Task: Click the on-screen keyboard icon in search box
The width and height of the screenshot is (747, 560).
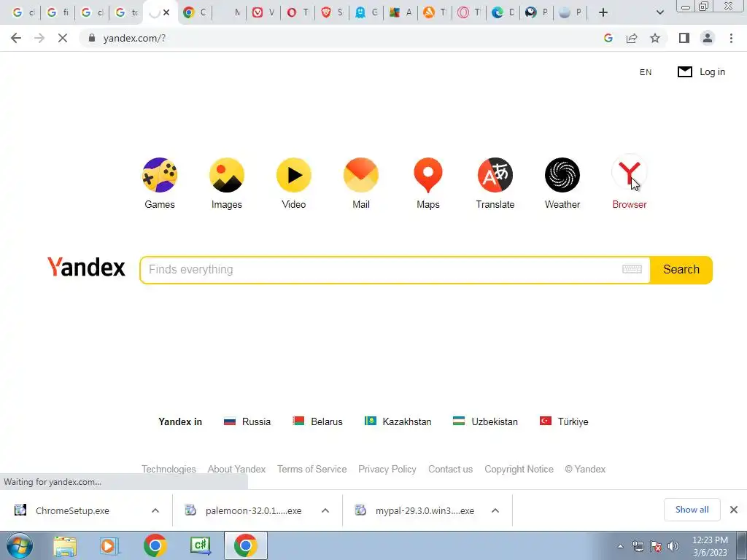Action: 632,270
